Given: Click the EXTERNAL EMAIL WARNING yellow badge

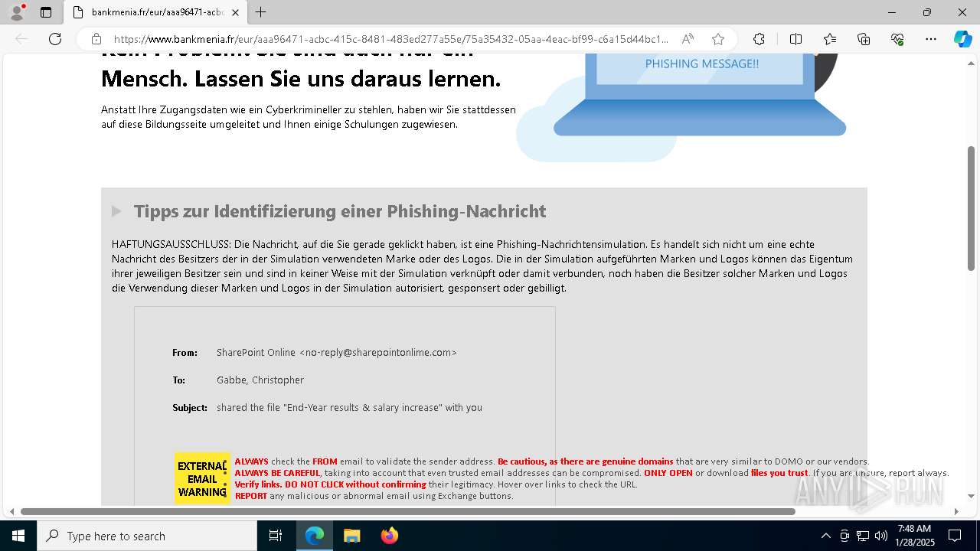Looking at the screenshot, I should (x=202, y=478).
